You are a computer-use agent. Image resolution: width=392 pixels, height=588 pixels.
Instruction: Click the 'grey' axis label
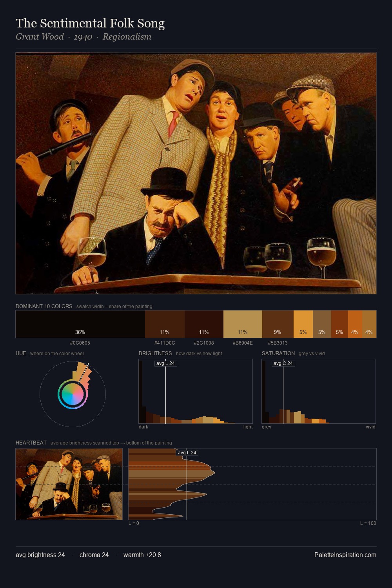pos(267,427)
